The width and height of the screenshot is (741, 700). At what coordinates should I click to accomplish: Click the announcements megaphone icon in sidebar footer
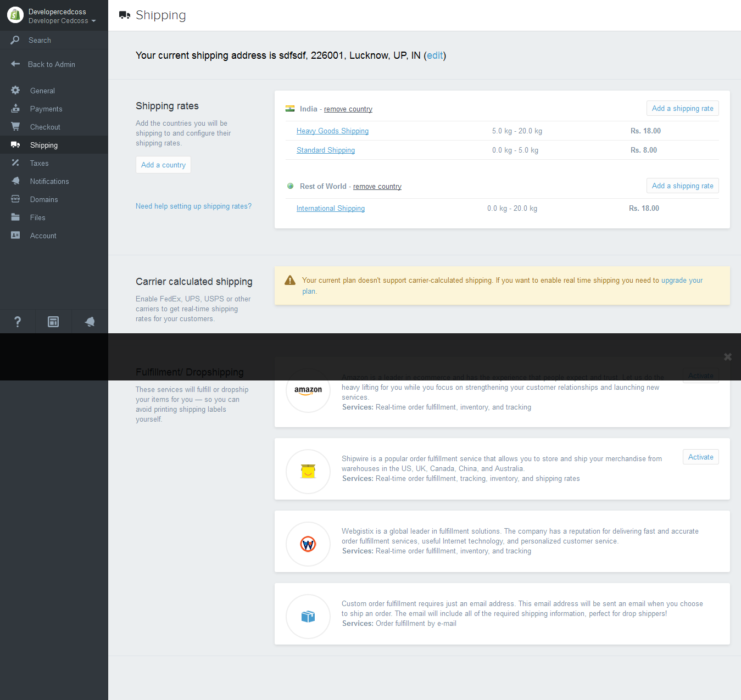90,322
